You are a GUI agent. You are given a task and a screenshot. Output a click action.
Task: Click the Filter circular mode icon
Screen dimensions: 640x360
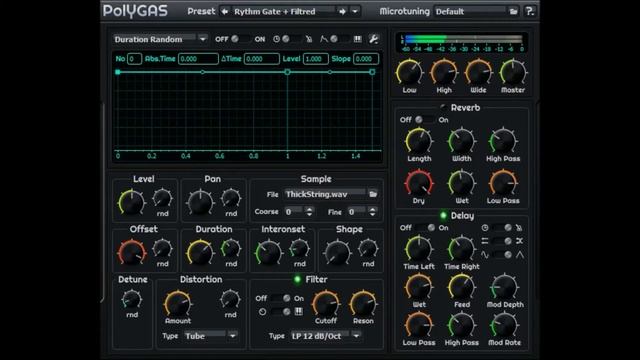tap(262, 311)
